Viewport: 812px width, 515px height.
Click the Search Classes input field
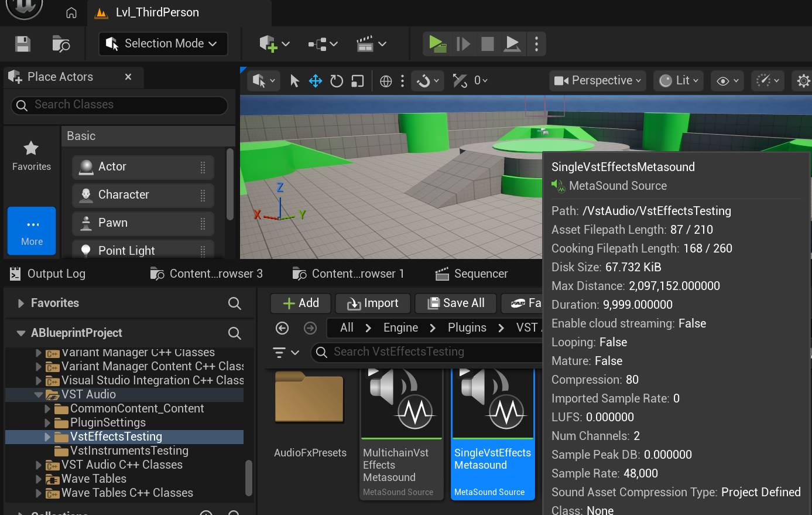tap(120, 105)
